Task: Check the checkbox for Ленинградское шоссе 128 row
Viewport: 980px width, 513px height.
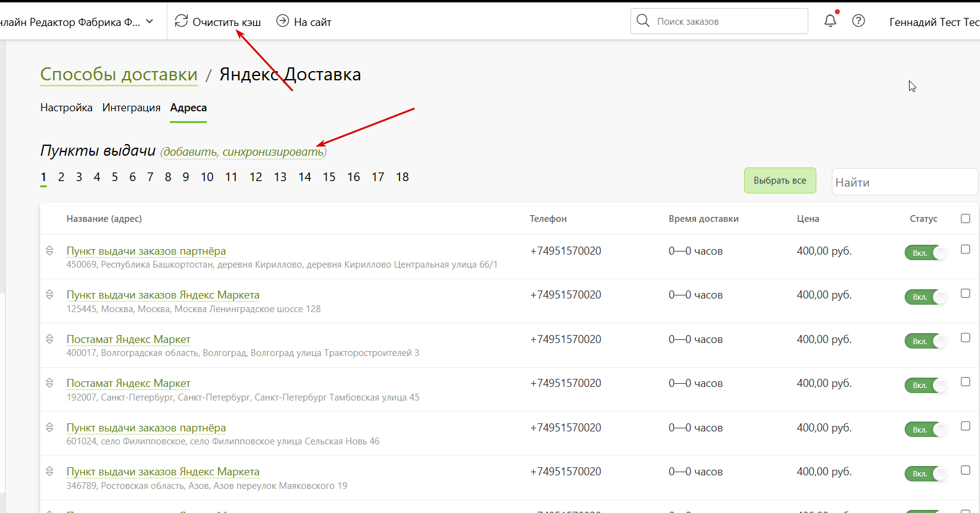Action: pyautogui.click(x=966, y=294)
